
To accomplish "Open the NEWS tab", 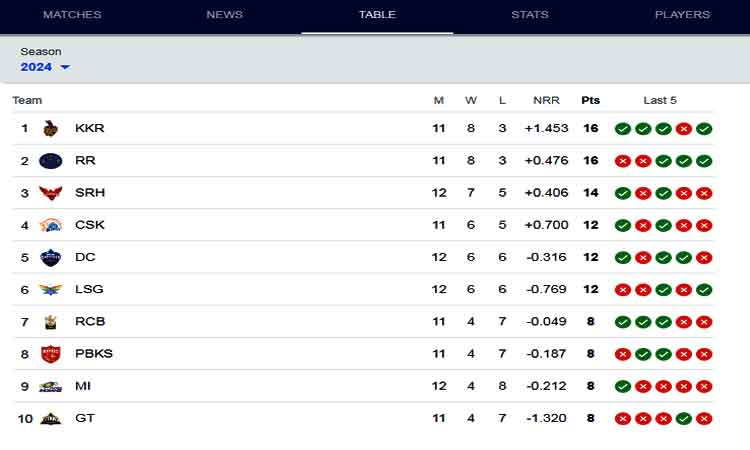I will click(x=225, y=15).
